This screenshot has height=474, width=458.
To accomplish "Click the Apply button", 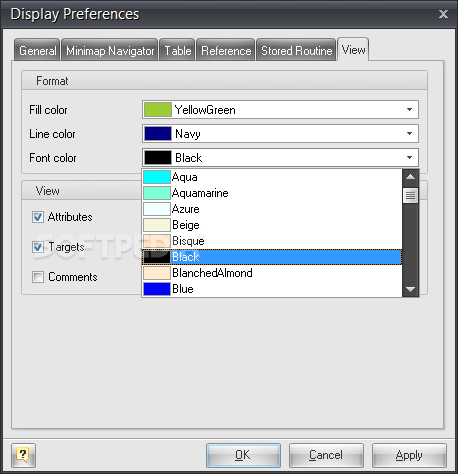I will point(409,455).
